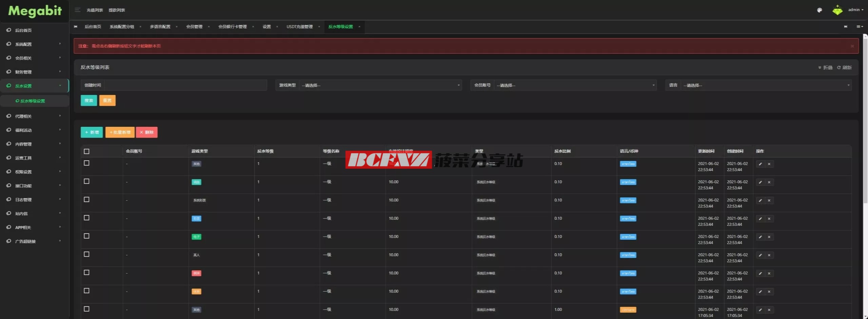Image resolution: width=868 pixels, height=319 pixels.
Task: Tick the select-all checkbox in table header
Action: (x=87, y=152)
